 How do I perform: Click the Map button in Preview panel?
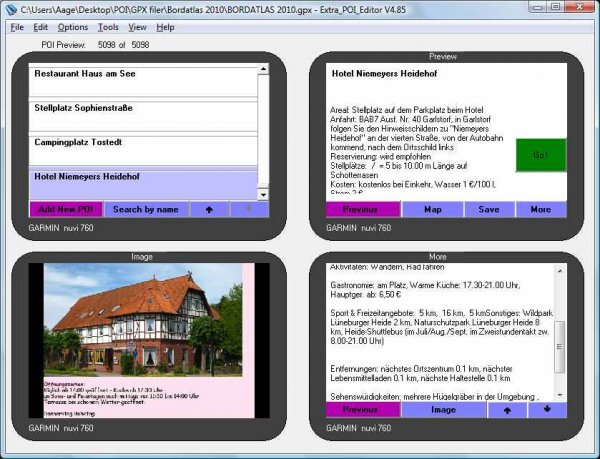click(432, 210)
